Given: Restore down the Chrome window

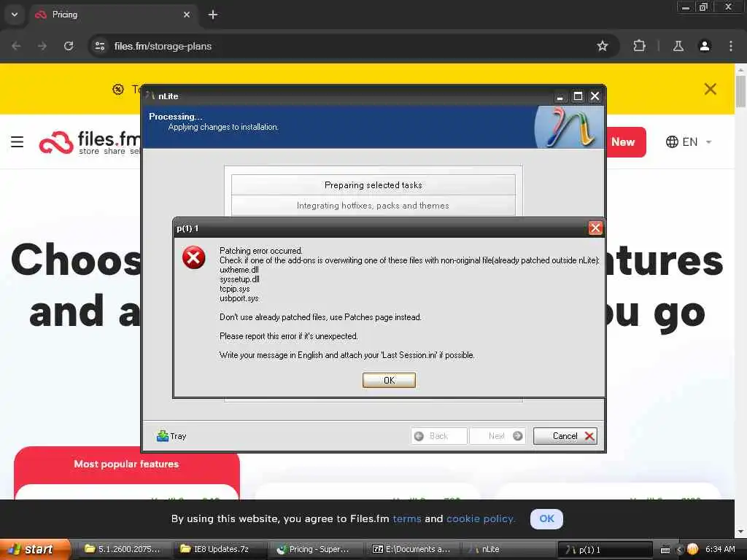Looking at the screenshot, I should pos(703,7).
